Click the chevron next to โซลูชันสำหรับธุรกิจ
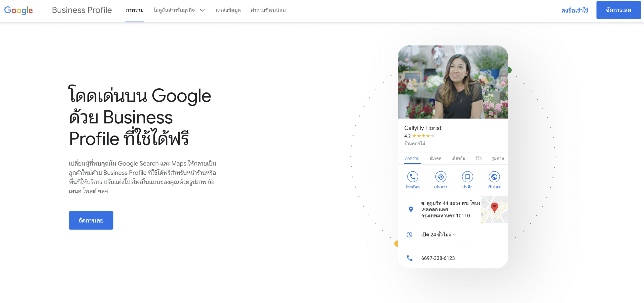 pyautogui.click(x=202, y=10)
